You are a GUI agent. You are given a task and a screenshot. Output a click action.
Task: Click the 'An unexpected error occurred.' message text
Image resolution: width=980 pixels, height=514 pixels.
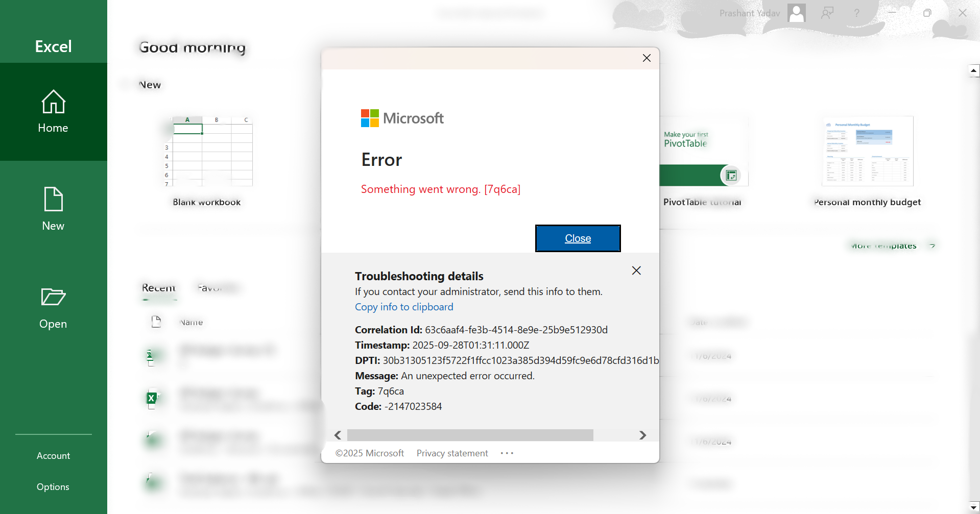[468, 376]
